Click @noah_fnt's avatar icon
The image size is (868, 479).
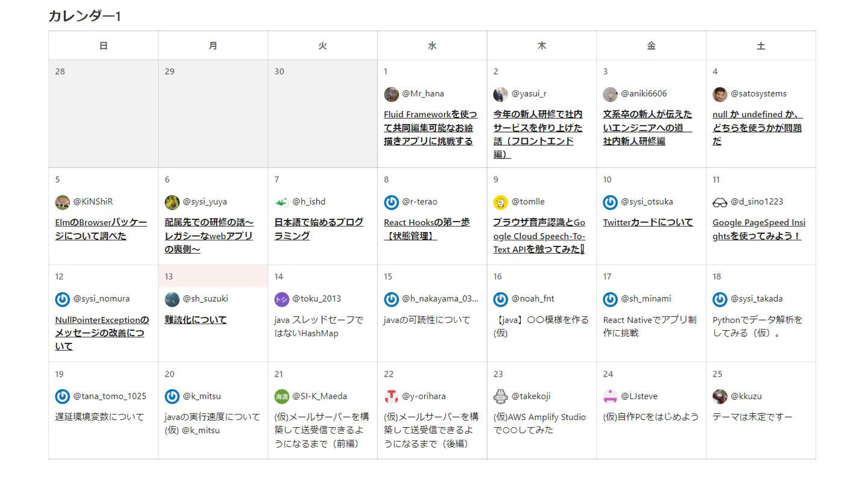501,299
